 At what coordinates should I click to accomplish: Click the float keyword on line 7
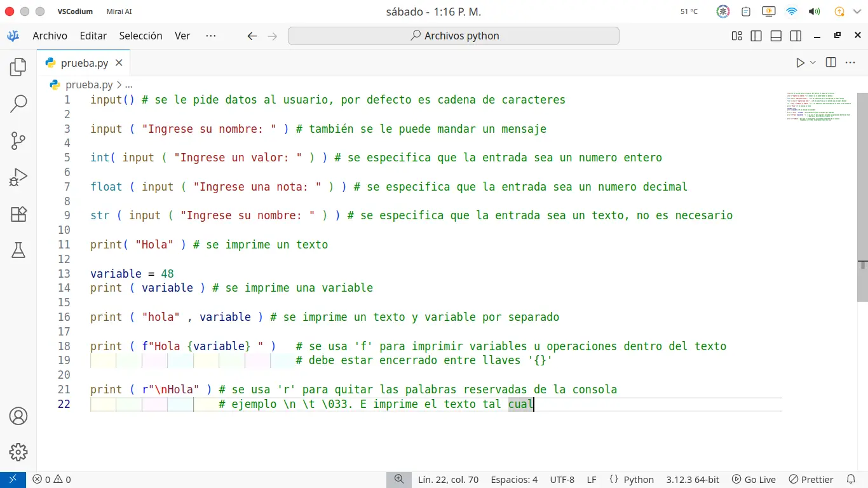click(106, 187)
